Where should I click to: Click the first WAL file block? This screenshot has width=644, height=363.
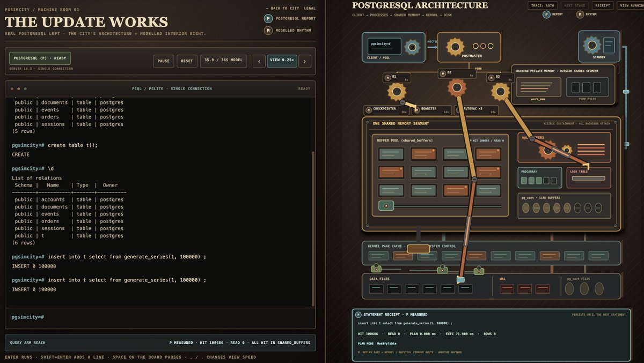click(507, 289)
